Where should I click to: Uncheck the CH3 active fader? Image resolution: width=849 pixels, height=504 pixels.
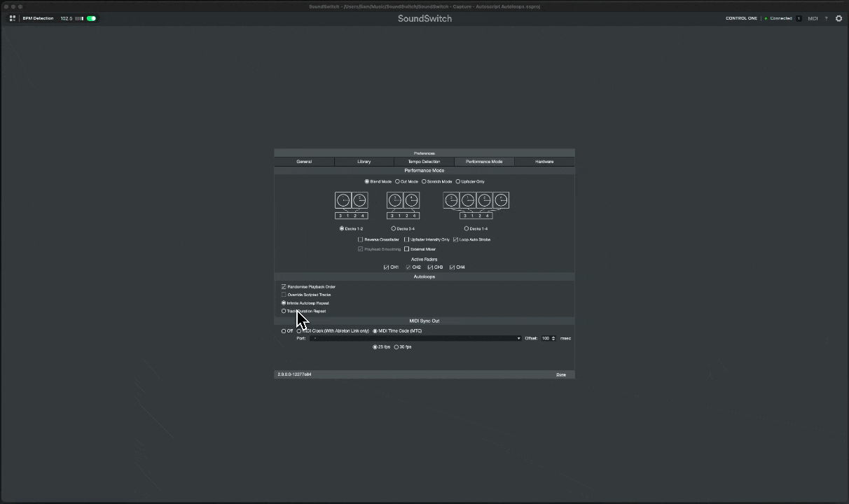point(430,267)
